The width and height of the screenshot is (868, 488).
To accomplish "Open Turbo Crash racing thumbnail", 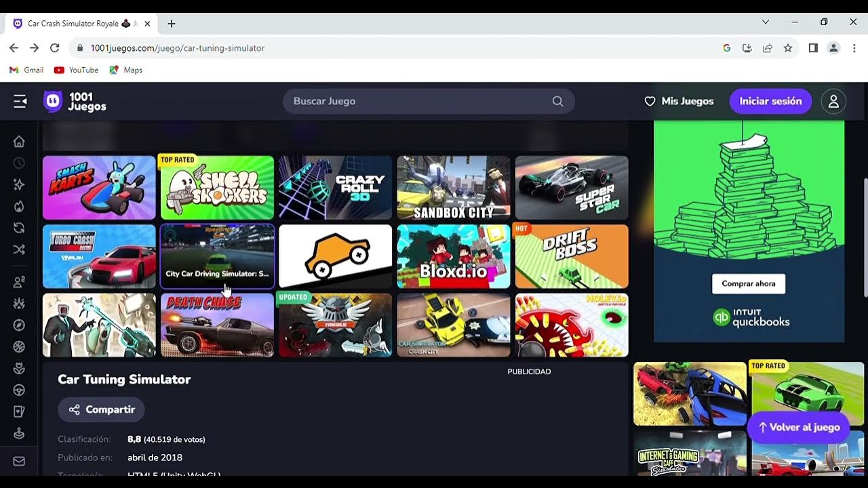I will coord(99,256).
